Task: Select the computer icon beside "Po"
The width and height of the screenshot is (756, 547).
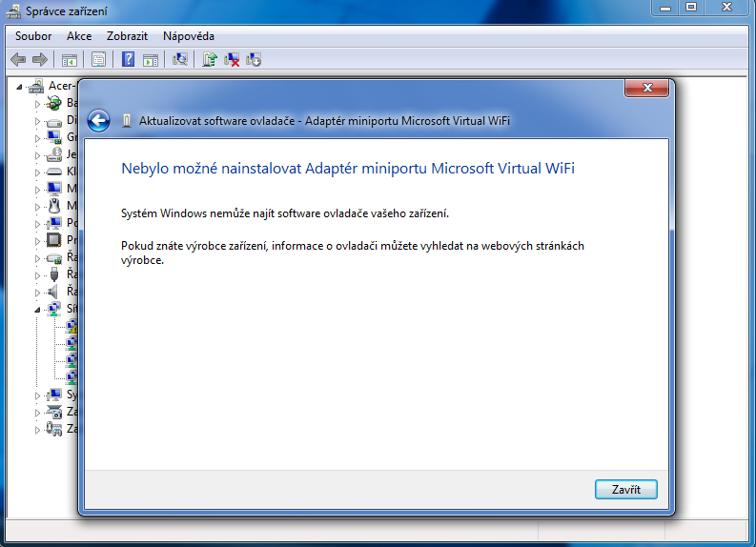Action: [x=54, y=223]
